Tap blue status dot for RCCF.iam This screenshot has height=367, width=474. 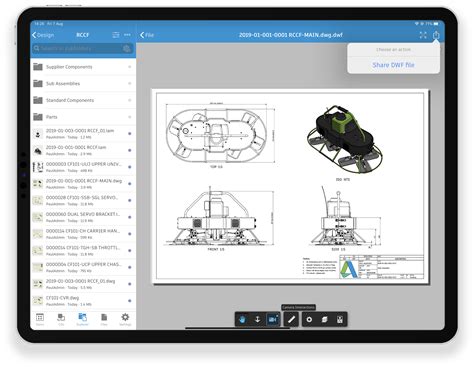coord(130,150)
